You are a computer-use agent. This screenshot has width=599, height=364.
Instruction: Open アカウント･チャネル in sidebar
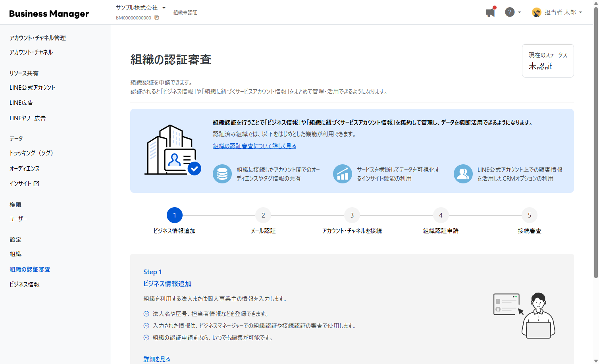coord(31,52)
